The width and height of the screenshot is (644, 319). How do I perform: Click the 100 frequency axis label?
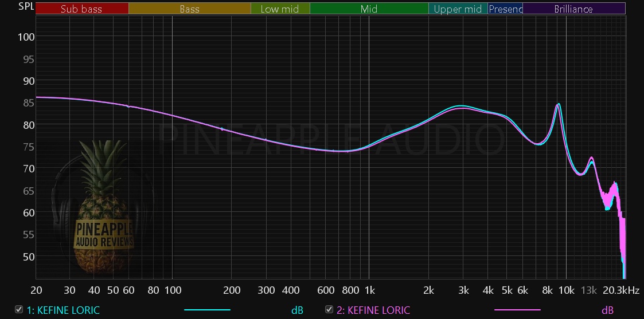coord(173,291)
